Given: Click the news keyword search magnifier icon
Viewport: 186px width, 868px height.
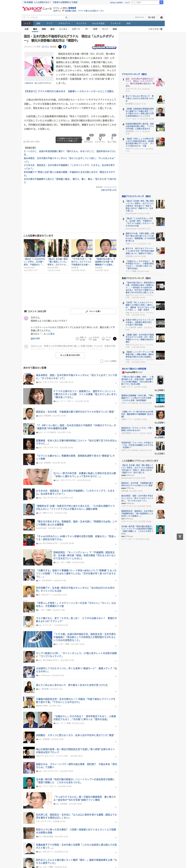Looking at the screenshot, I should coord(66,18).
